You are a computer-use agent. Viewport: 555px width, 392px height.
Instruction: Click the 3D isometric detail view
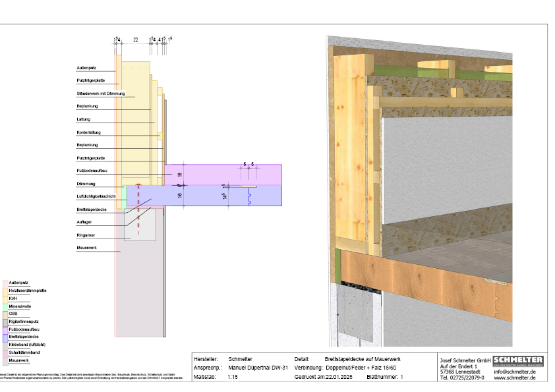[422, 191]
